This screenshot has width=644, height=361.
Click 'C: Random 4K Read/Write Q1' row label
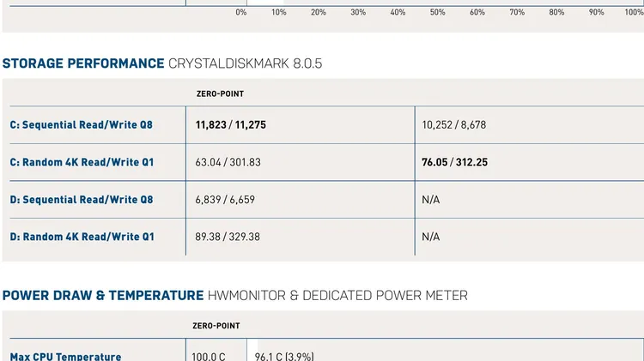82,162
